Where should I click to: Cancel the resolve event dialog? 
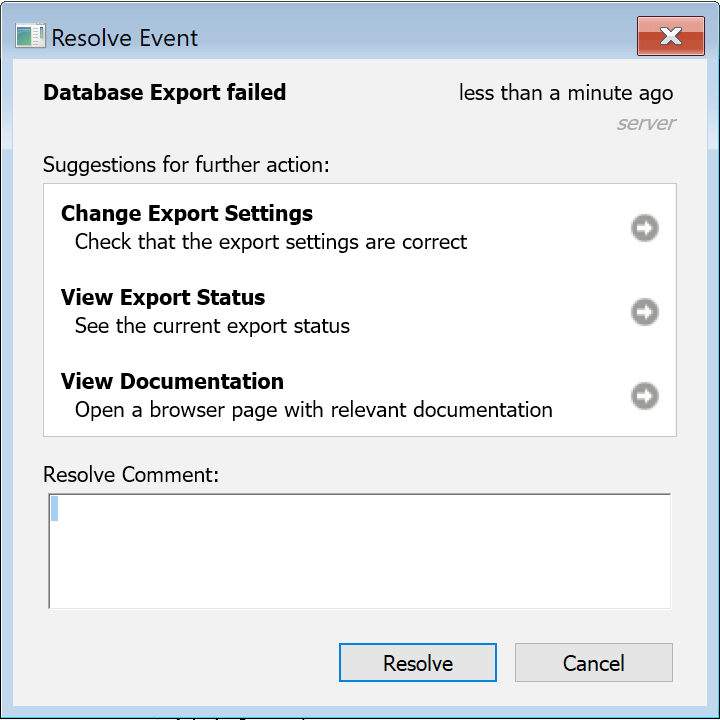(593, 663)
